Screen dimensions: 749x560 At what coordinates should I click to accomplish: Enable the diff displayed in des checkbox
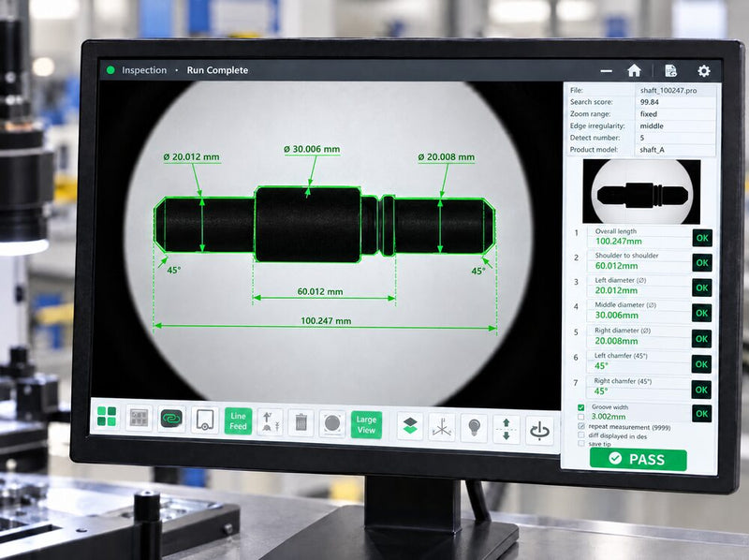580,435
